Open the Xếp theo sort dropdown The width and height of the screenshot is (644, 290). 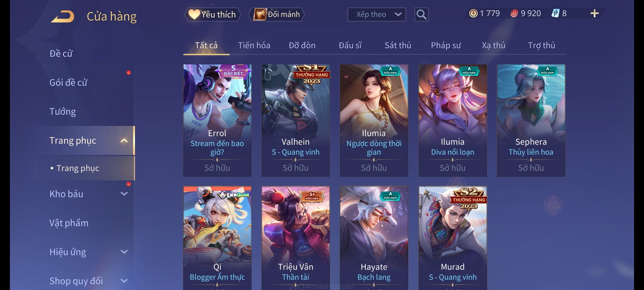click(376, 15)
